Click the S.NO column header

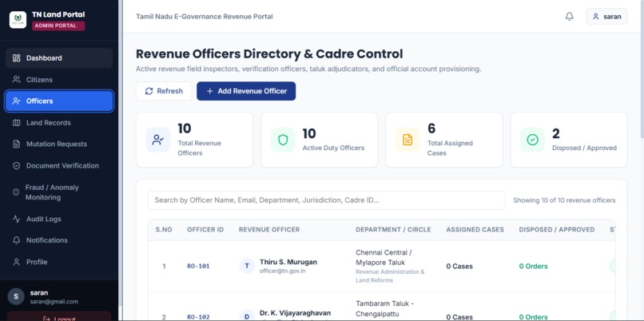coord(164,229)
